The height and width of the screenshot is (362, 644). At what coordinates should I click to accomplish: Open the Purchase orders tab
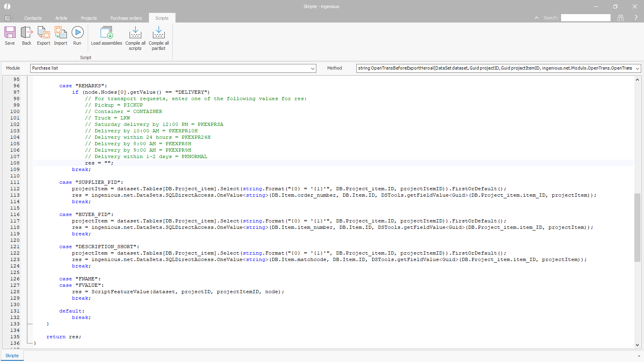point(126,18)
